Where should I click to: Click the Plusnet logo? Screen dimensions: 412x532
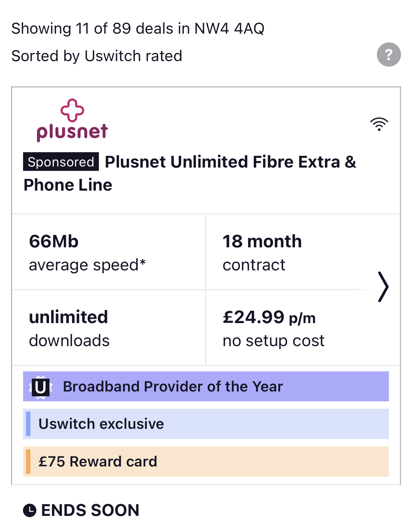click(x=73, y=120)
